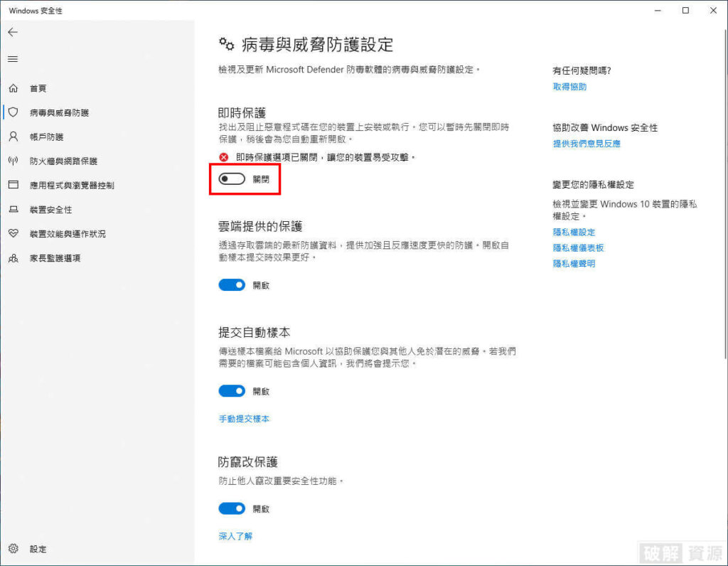
Task: Click the 即時保護 section heading
Action: [242, 113]
